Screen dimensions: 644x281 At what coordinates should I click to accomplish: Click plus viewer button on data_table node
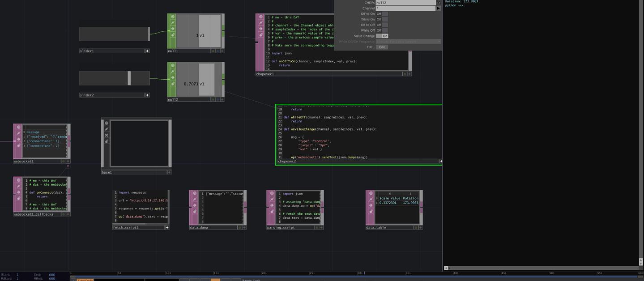420,227
